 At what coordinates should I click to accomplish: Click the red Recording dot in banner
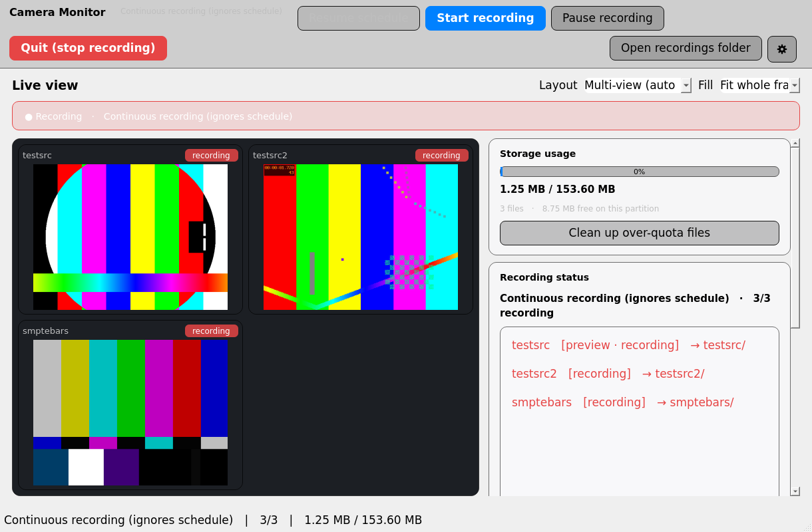tap(29, 116)
